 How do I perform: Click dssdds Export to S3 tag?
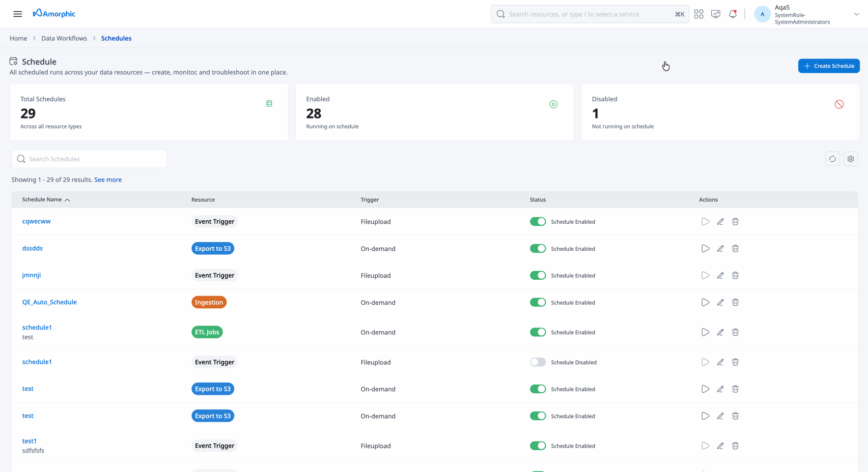213,249
